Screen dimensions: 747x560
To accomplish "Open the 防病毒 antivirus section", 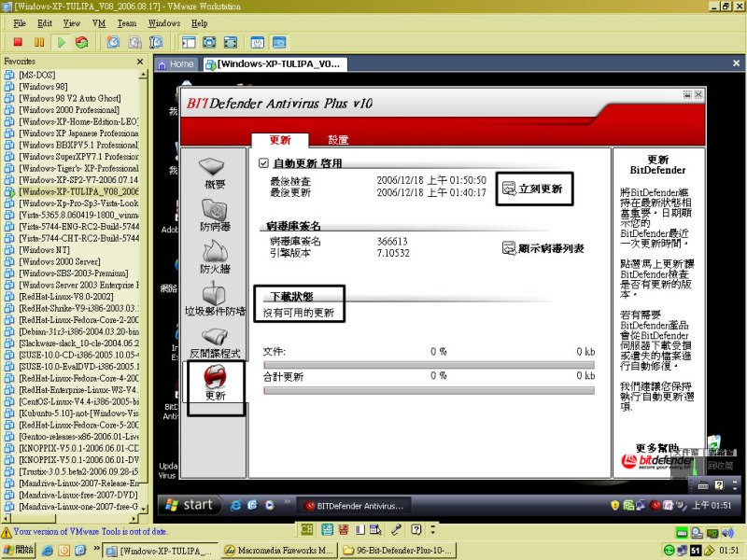I will (215, 216).
